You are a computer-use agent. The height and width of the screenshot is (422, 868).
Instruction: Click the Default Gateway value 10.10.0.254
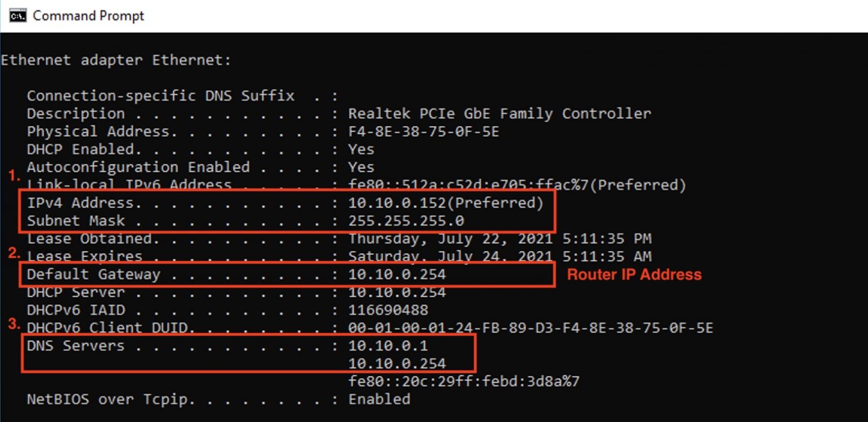tap(397, 275)
